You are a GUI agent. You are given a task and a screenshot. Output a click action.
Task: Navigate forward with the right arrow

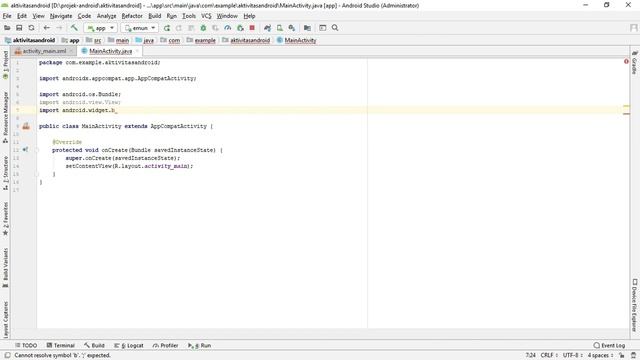click(x=59, y=28)
